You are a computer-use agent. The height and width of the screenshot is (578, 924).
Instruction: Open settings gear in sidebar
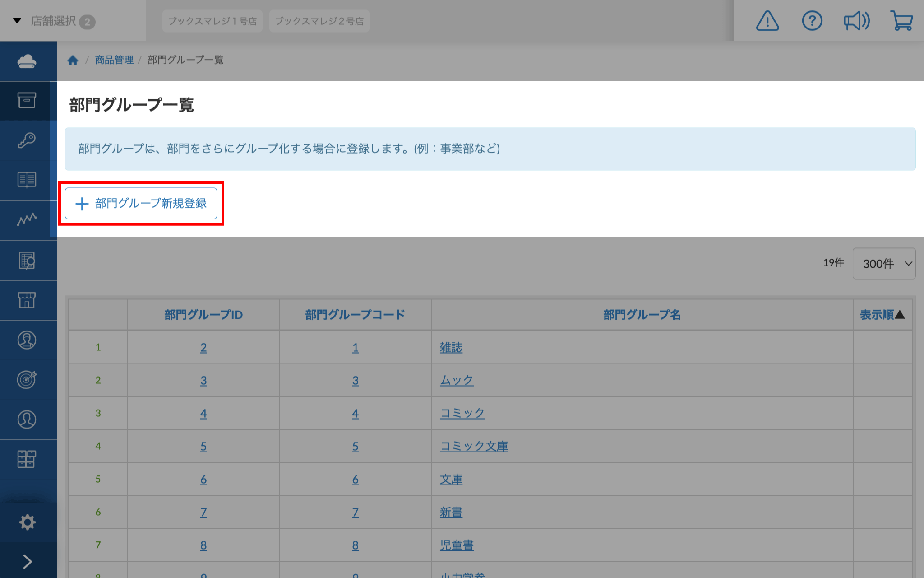[x=27, y=522]
